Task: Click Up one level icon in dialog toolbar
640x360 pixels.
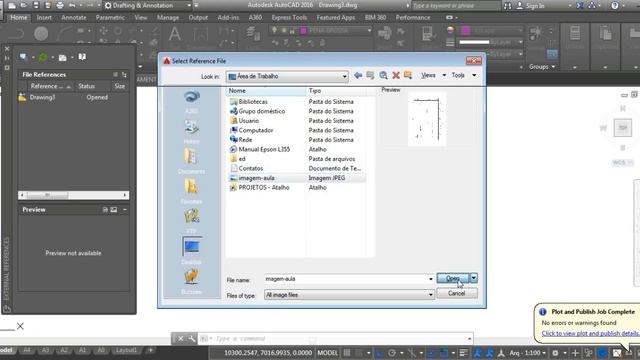Action: click(x=370, y=75)
